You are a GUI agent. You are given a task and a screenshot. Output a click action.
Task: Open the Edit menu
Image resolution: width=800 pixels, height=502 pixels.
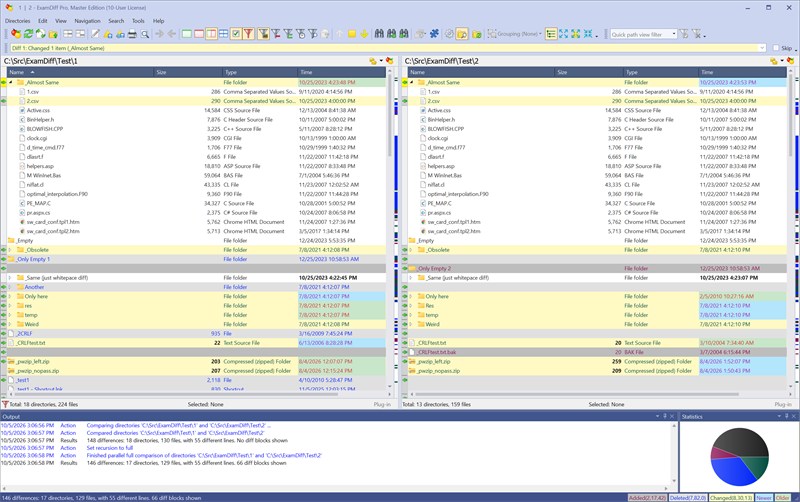[43, 21]
